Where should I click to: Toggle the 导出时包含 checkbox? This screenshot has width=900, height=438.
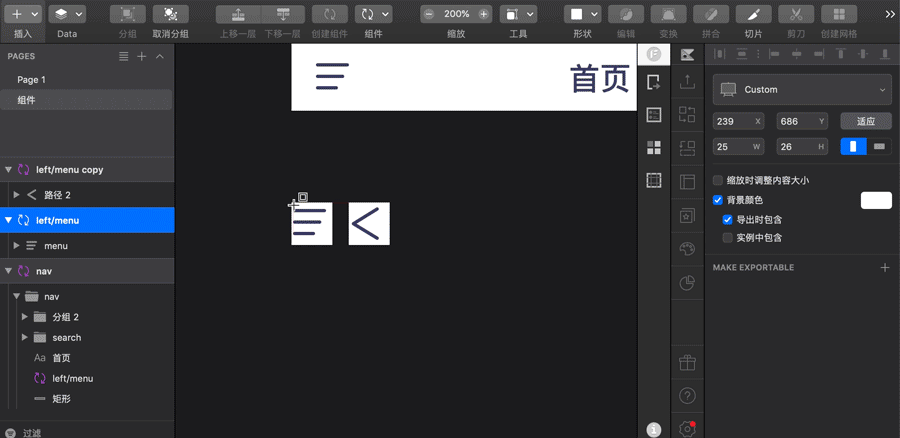pyautogui.click(x=728, y=219)
